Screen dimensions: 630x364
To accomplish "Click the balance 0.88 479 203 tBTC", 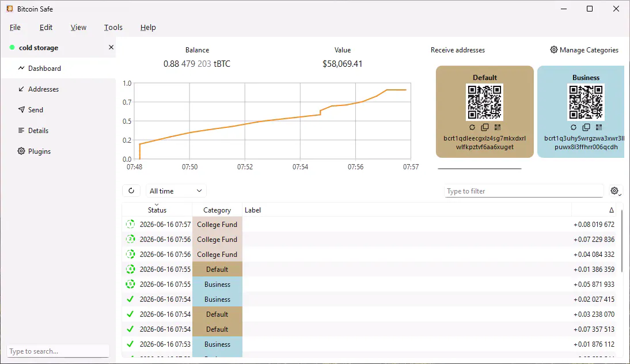I will click(197, 64).
